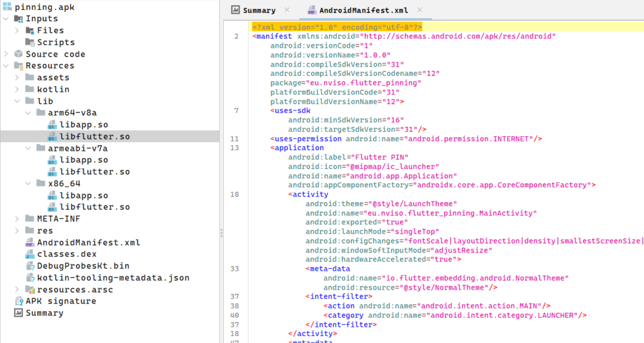Image resolution: width=644 pixels, height=343 pixels.
Task: Select libflutter.so under armeabi-v7a
Action: point(94,171)
